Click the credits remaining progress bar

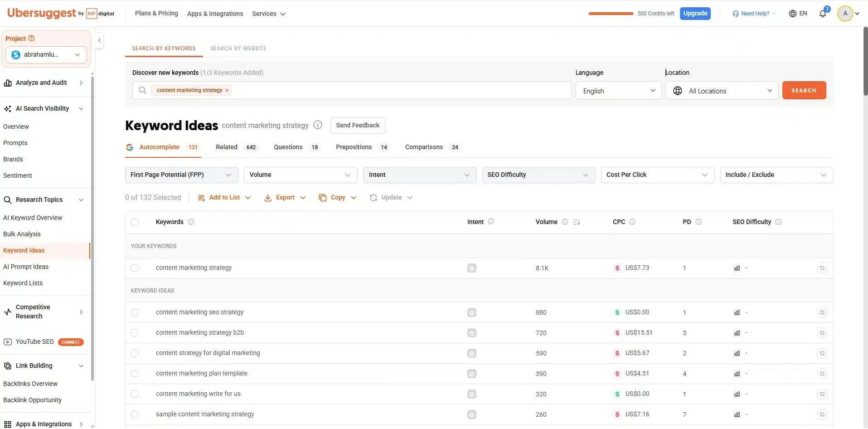pos(611,14)
